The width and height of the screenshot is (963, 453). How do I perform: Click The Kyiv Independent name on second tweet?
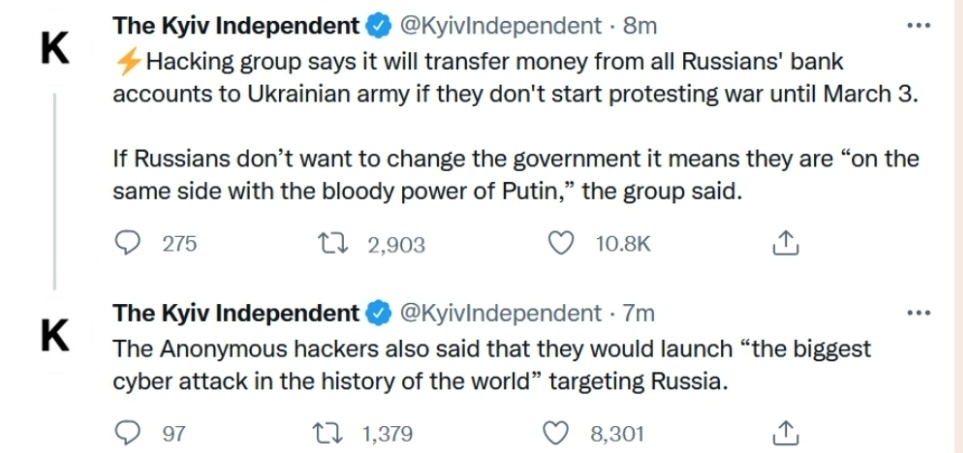235,313
